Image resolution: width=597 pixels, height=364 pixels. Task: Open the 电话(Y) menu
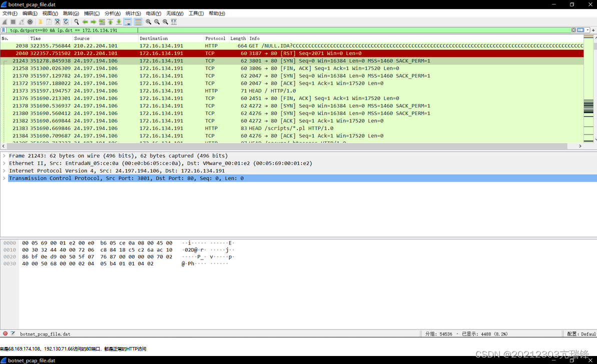pos(154,13)
